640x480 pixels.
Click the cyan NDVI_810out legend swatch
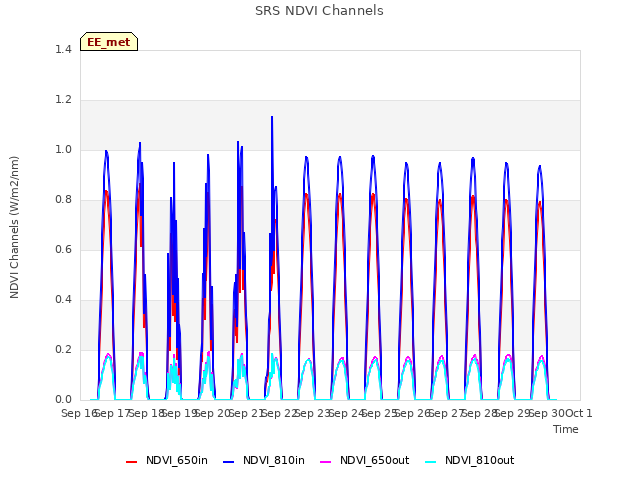[431, 462]
